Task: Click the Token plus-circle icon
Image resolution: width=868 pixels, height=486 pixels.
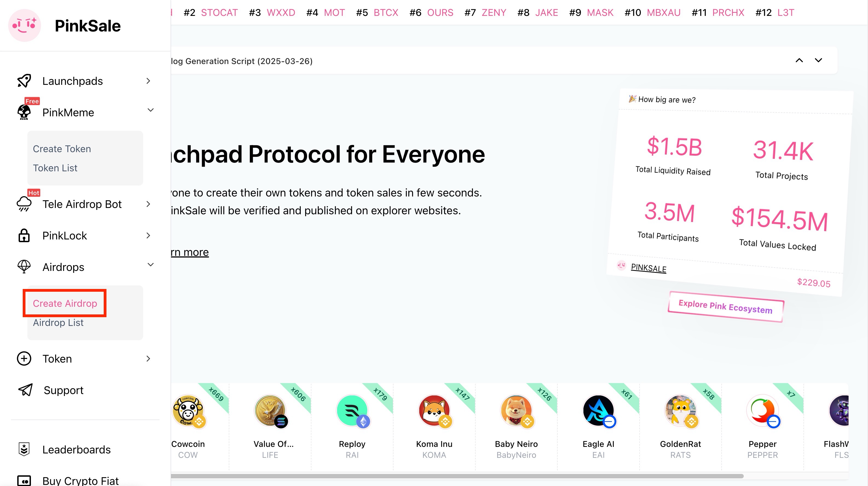Action: point(24,358)
